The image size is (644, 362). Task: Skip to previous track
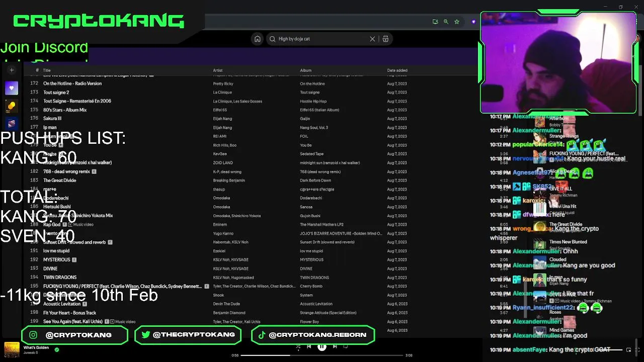[x=309, y=346]
